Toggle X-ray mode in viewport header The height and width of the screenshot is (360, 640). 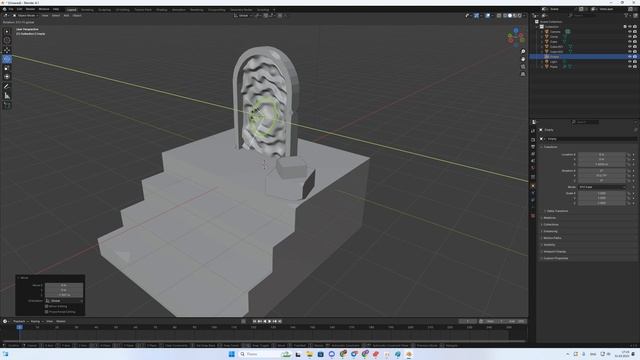pyautogui.click(x=499, y=16)
